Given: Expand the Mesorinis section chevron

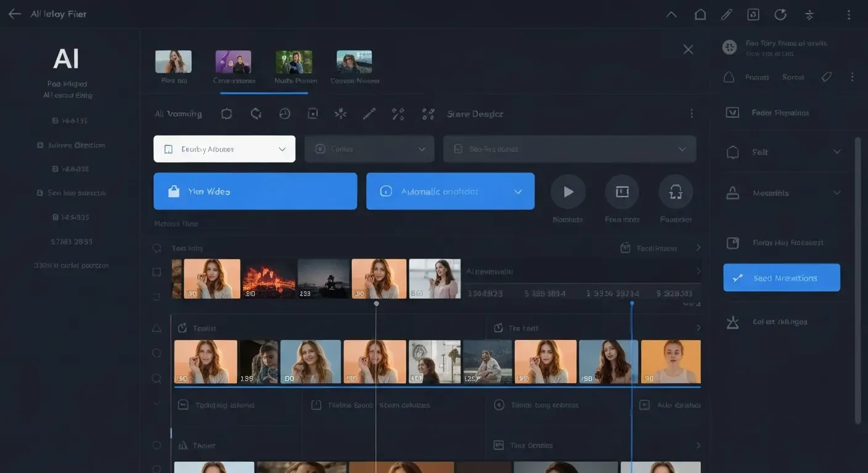Looking at the screenshot, I should 837,193.
